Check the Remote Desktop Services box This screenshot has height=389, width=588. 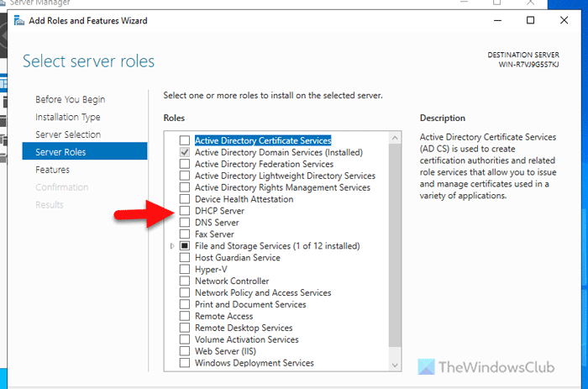point(185,328)
